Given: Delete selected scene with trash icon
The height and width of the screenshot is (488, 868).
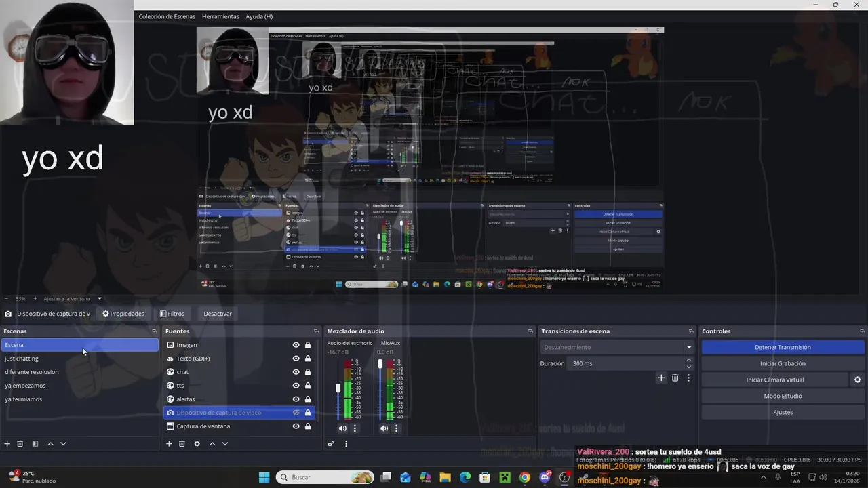Looking at the screenshot, I should pyautogui.click(x=20, y=444).
